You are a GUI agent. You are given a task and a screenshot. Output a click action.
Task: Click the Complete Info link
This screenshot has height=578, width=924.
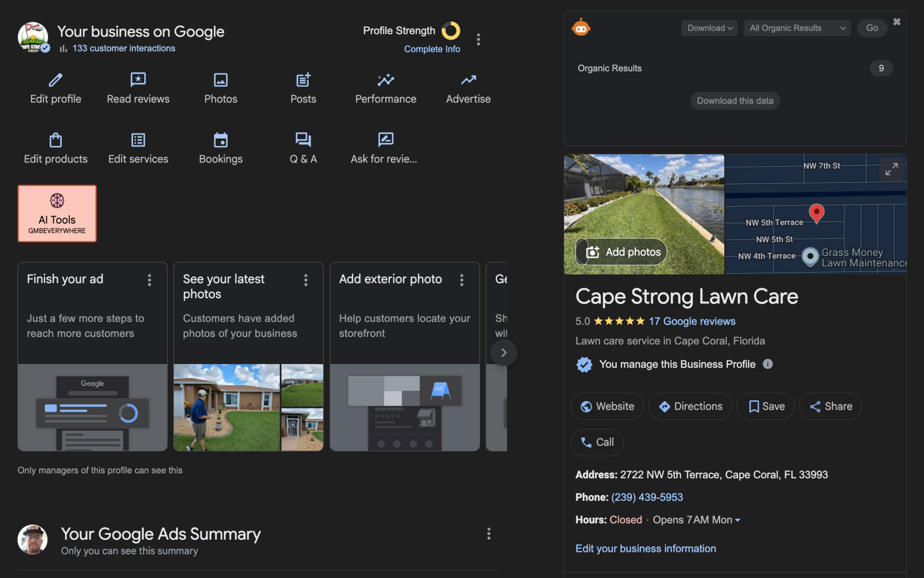432,49
